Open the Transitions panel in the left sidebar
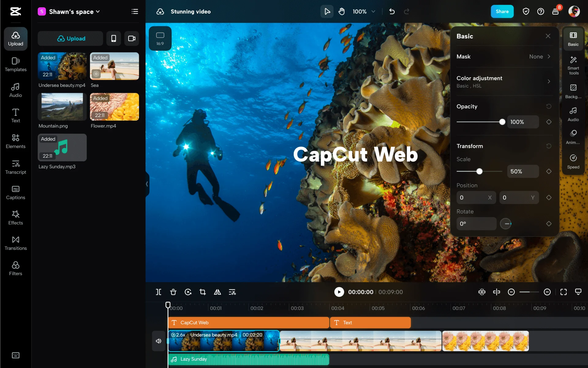Screen dimensions: 588x368 (15, 243)
